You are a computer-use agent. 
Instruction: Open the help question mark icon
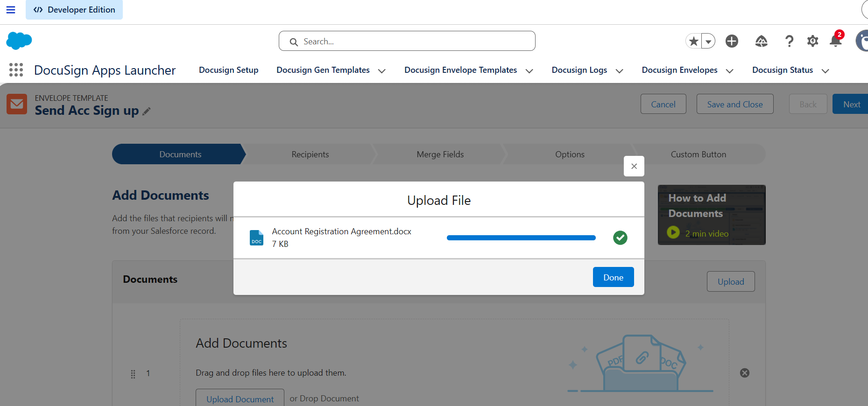(789, 41)
